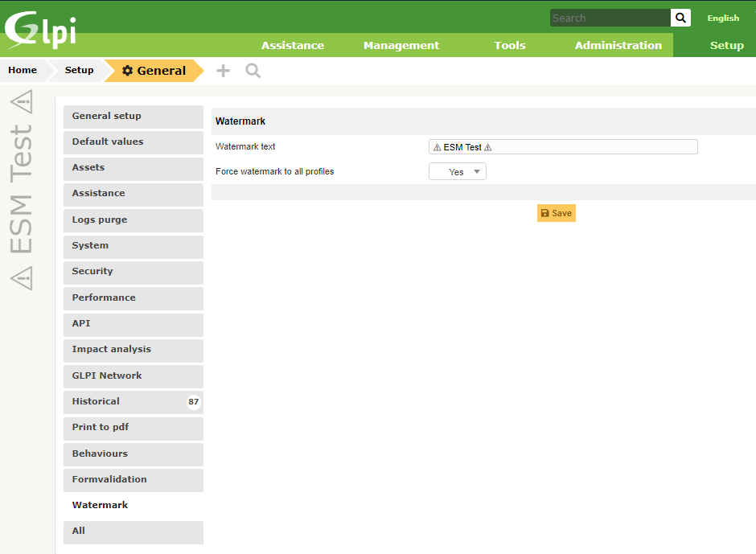
Task: Select the Print to pdf tab
Action: click(133, 428)
